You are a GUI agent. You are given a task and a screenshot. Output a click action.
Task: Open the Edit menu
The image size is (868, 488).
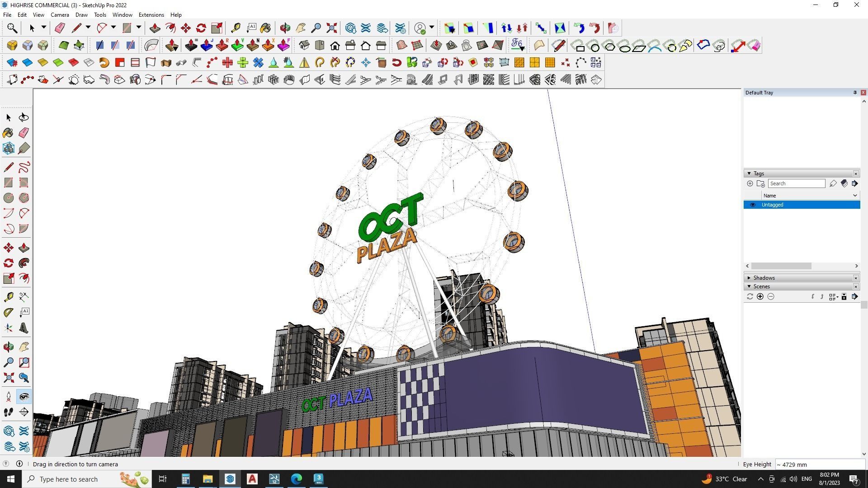pyautogui.click(x=22, y=15)
